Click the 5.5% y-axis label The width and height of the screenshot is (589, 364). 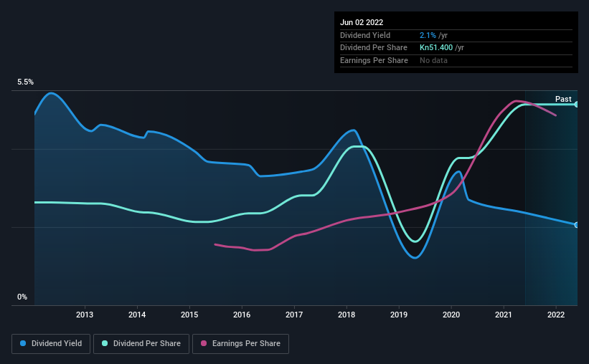(25, 82)
